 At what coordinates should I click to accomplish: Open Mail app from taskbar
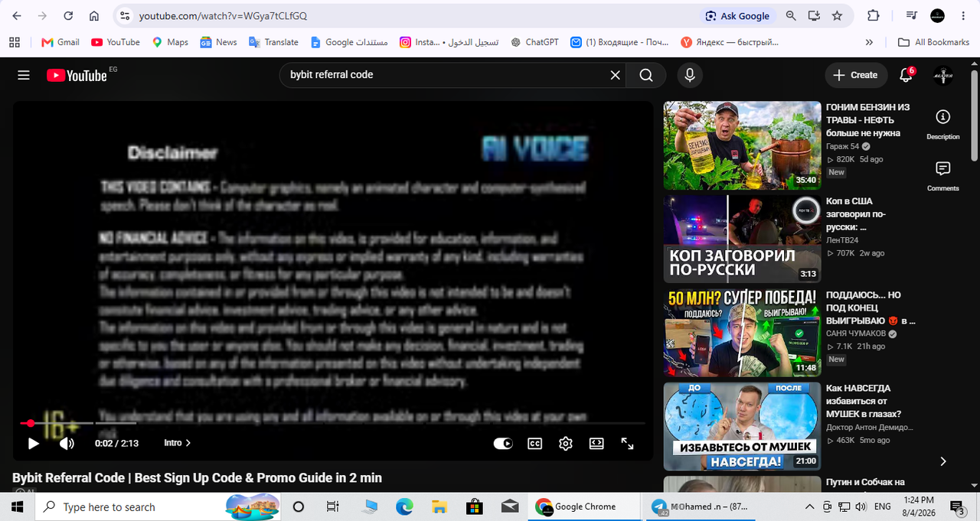pos(509,506)
